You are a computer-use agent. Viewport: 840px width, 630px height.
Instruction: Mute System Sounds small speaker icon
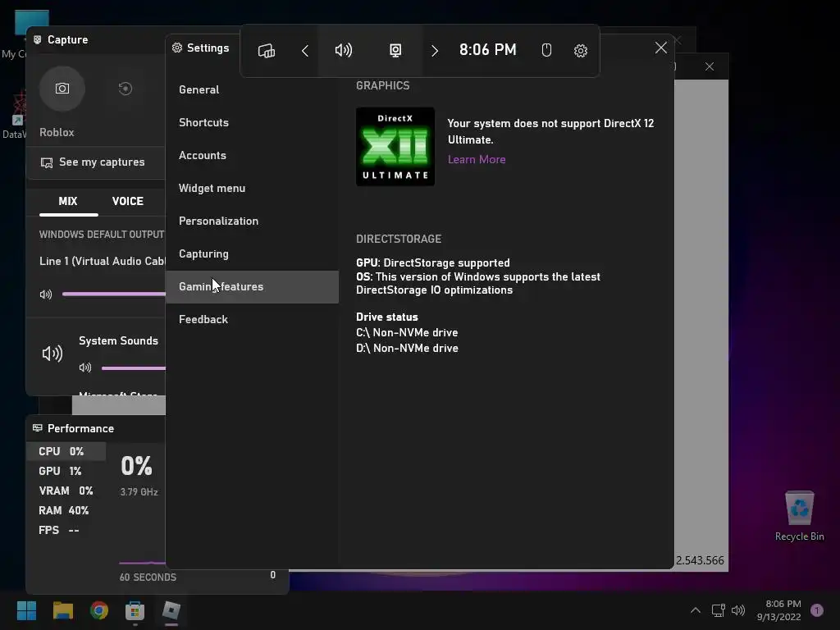click(85, 367)
